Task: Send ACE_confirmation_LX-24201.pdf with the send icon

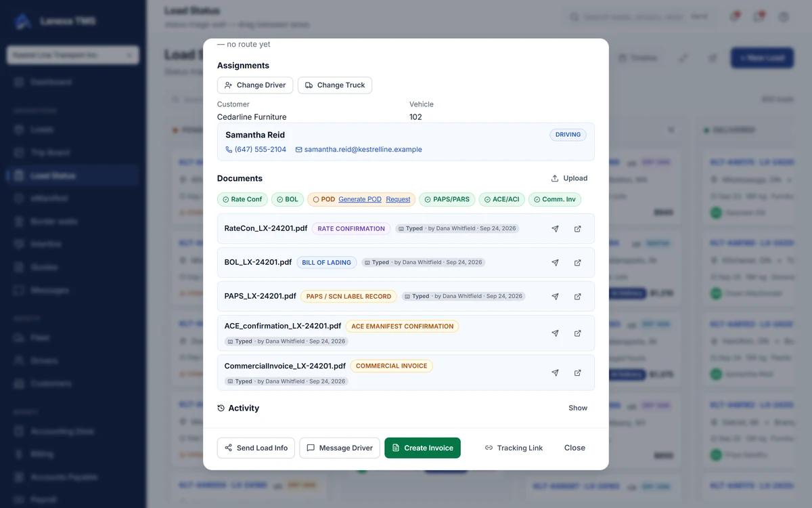Action: point(555,333)
